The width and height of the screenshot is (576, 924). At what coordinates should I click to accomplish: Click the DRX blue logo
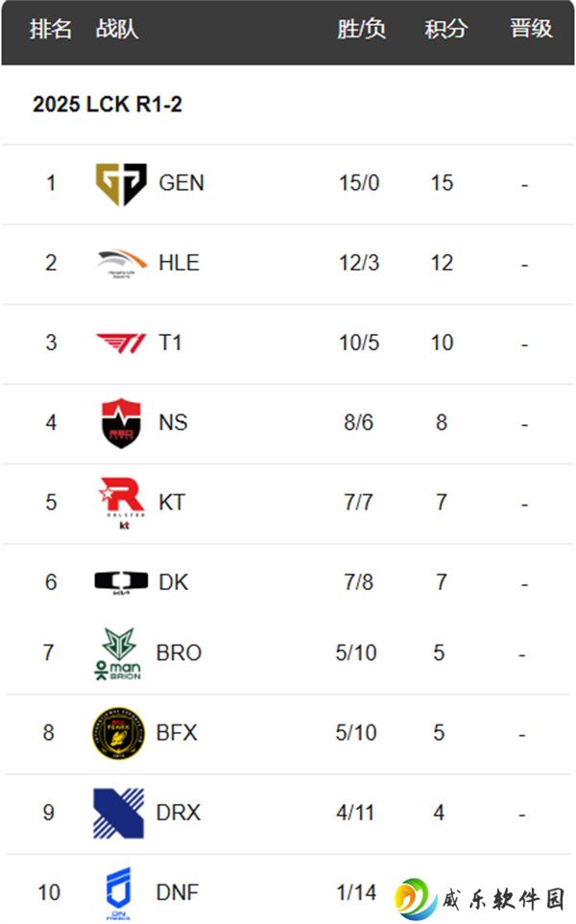pyautogui.click(x=118, y=814)
